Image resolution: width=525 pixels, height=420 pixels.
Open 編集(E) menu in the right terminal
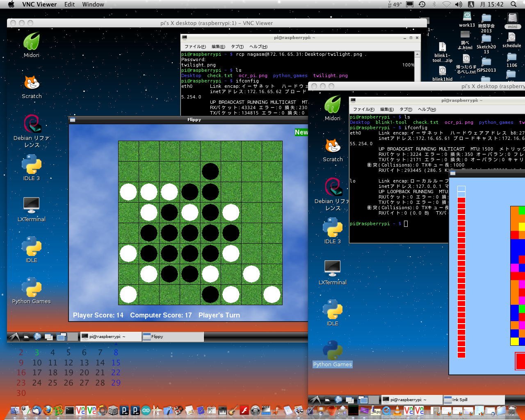point(387,109)
